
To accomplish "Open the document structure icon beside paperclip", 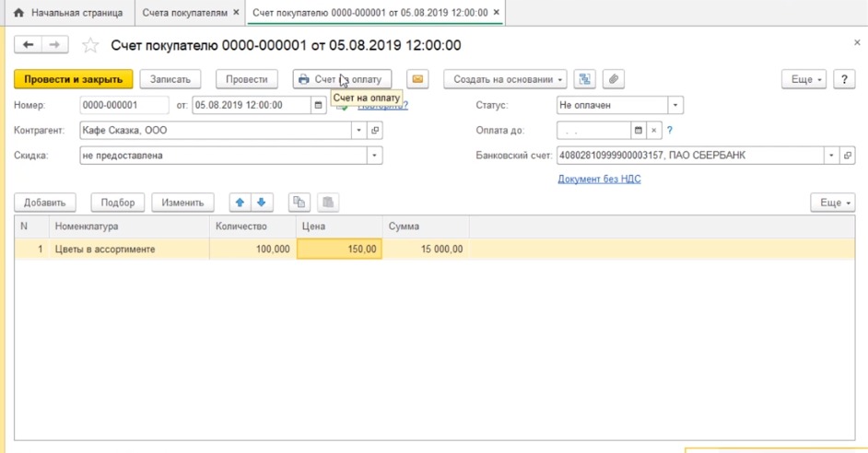I will 584,79.
